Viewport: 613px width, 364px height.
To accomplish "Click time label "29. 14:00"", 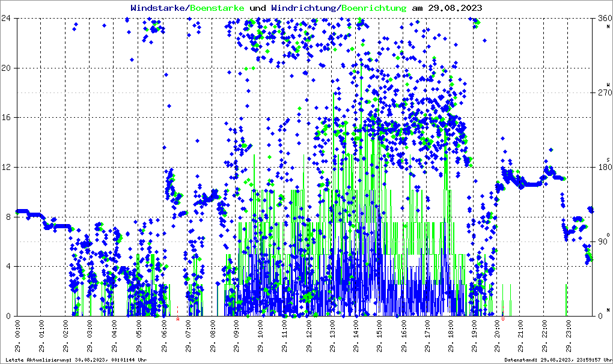I will pos(355,336).
